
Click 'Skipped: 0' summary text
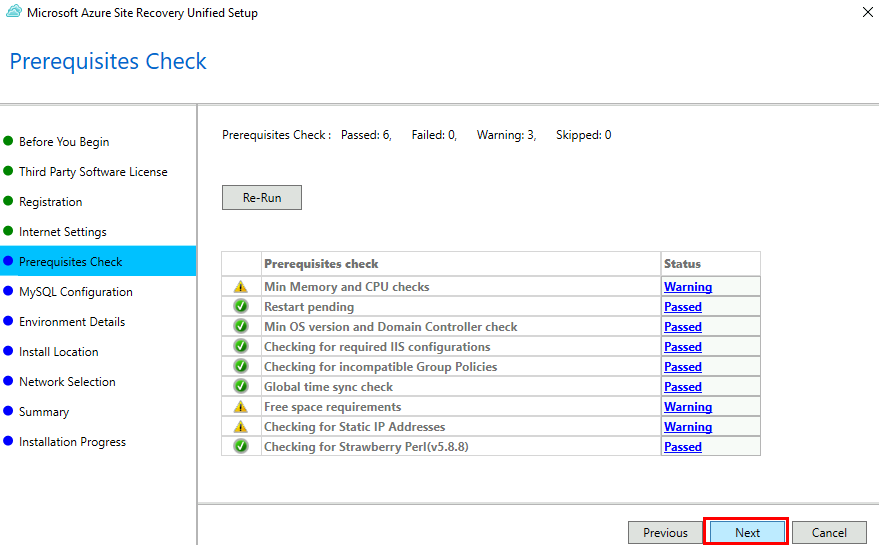[x=584, y=135]
